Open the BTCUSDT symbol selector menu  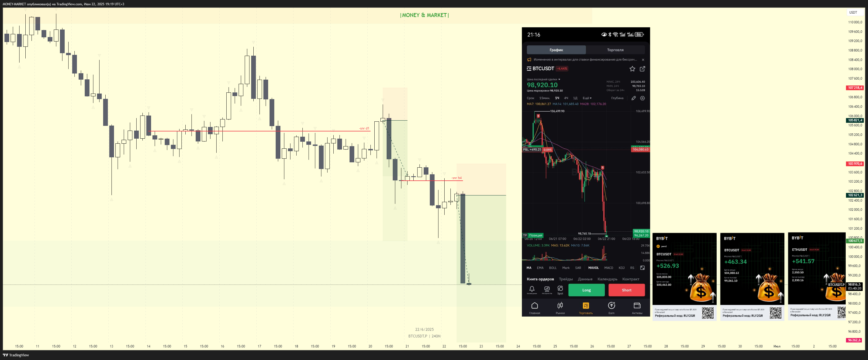tap(540, 69)
